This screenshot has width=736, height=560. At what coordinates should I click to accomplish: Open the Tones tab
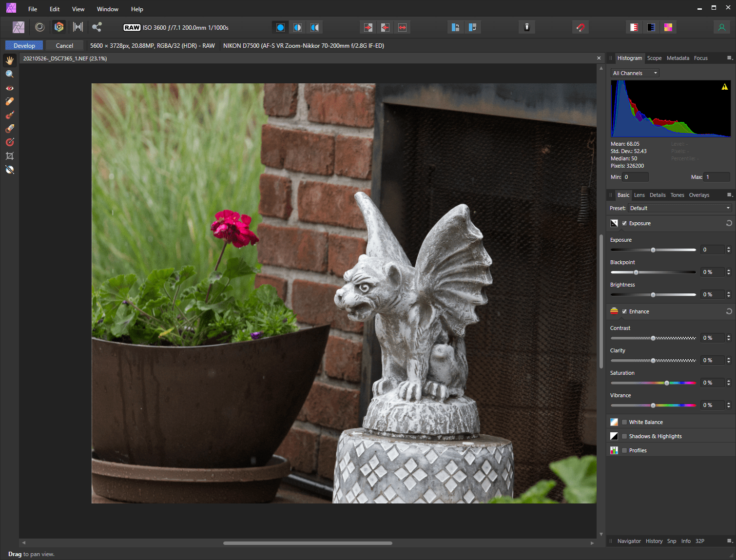(x=677, y=195)
